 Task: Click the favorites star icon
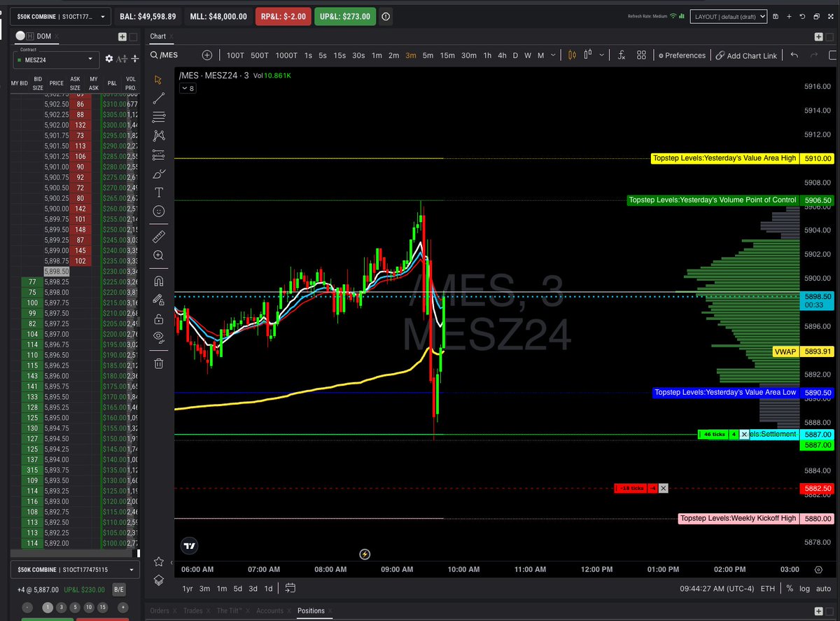159,561
